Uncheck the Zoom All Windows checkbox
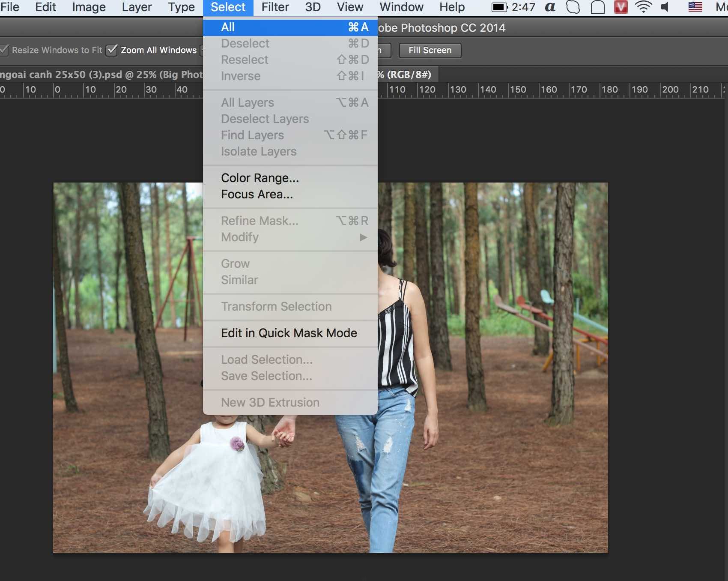 (x=112, y=50)
